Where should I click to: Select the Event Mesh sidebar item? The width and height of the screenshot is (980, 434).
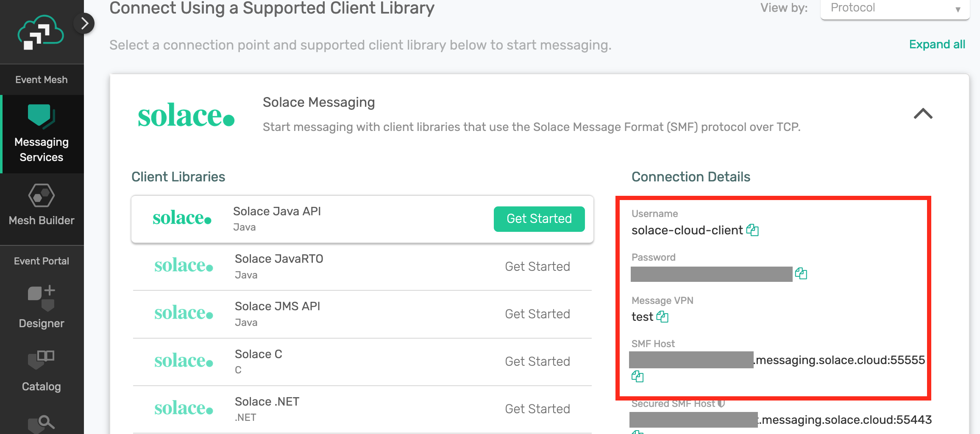click(x=41, y=79)
